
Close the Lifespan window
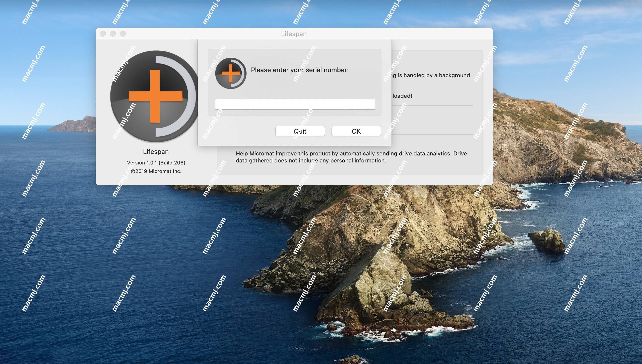coord(103,34)
